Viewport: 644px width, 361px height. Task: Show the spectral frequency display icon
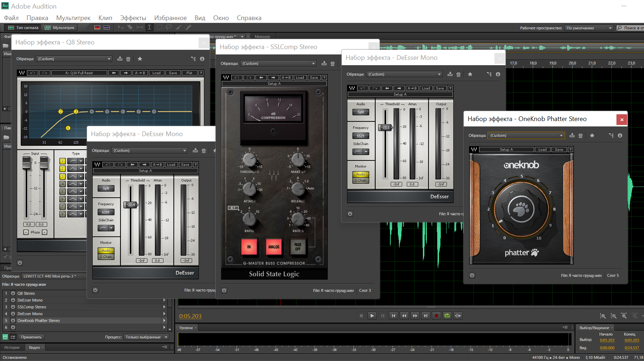click(x=97, y=28)
